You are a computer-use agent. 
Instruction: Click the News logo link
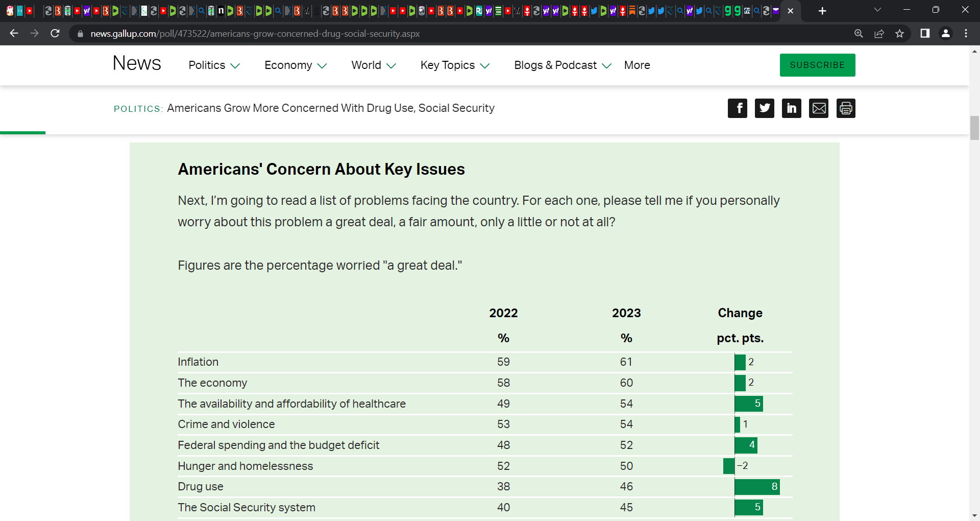(137, 63)
